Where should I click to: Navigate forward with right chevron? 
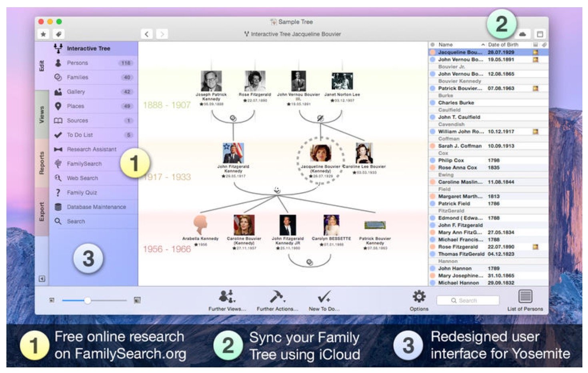pyautogui.click(x=162, y=34)
